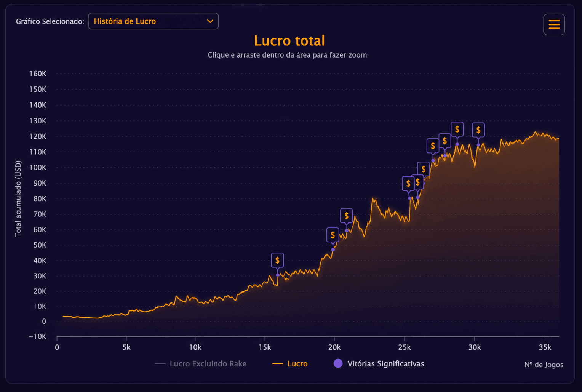Select the $ marker at the 90K profit level

pos(423,169)
